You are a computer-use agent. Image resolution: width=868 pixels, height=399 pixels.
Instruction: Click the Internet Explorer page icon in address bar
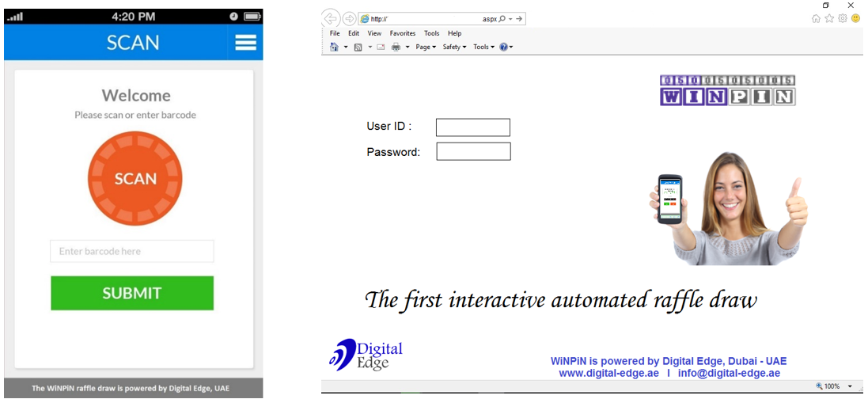click(365, 19)
